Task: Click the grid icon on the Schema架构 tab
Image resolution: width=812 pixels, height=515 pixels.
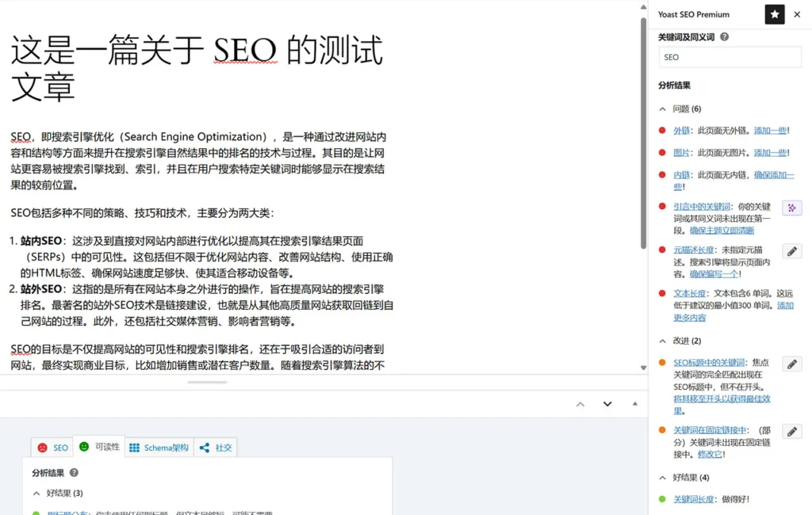Action: click(132, 447)
